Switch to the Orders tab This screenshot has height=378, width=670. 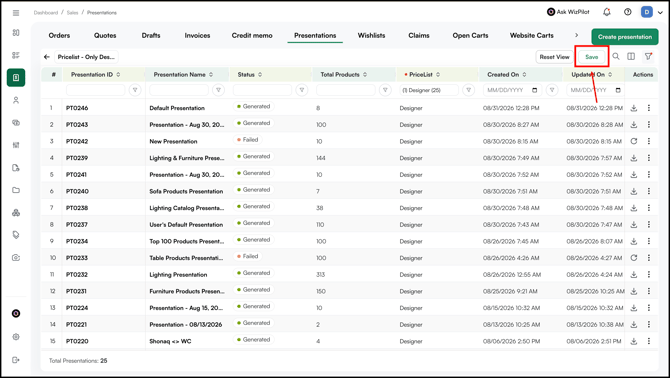pos(59,35)
